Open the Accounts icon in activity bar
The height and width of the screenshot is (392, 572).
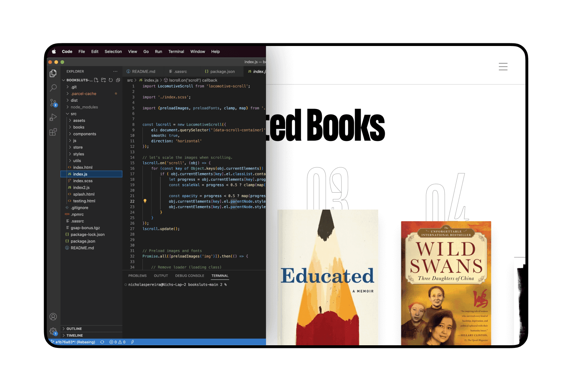point(53,317)
